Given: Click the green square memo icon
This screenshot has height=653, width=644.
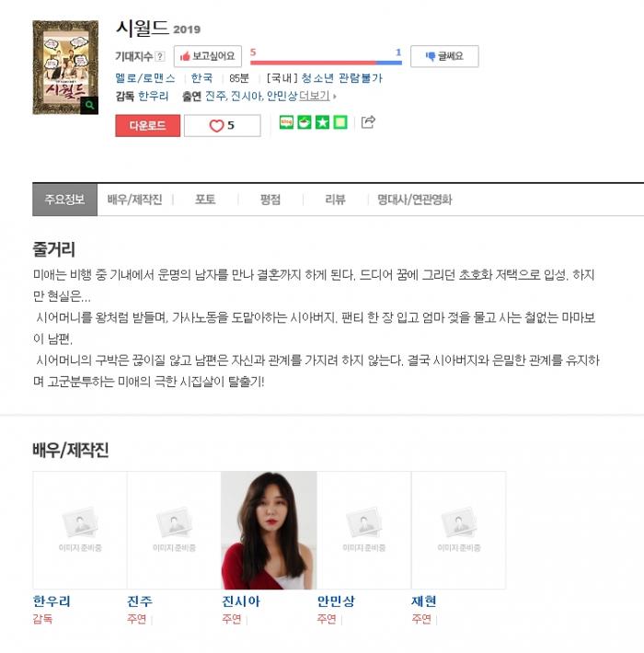Looking at the screenshot, I should point(340,122).
